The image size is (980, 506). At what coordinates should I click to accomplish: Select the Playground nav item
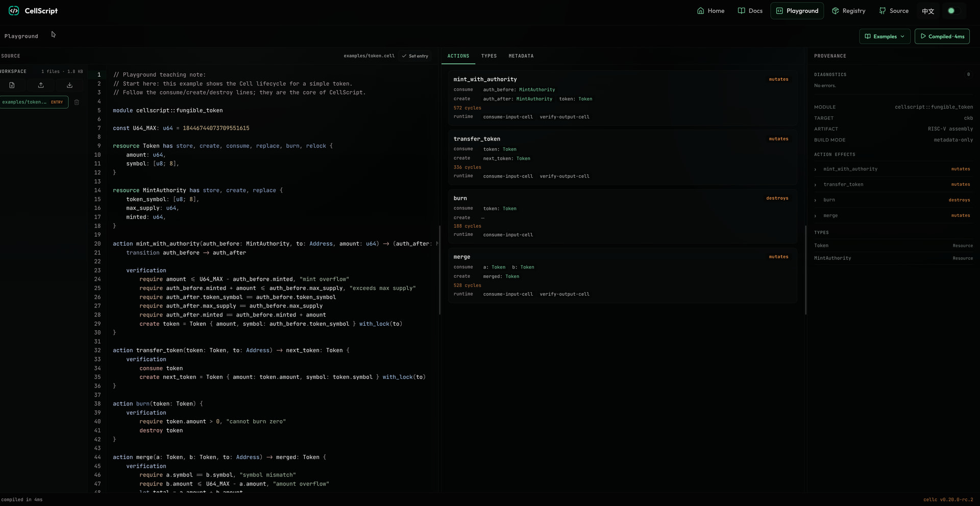click(x=797, y=11)
